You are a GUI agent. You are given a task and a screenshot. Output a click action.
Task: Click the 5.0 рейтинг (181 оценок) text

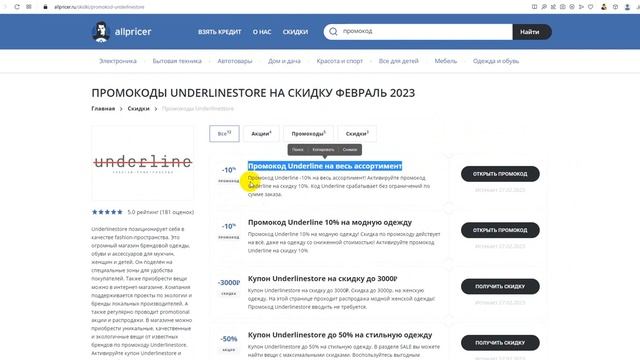coord(160,212)
